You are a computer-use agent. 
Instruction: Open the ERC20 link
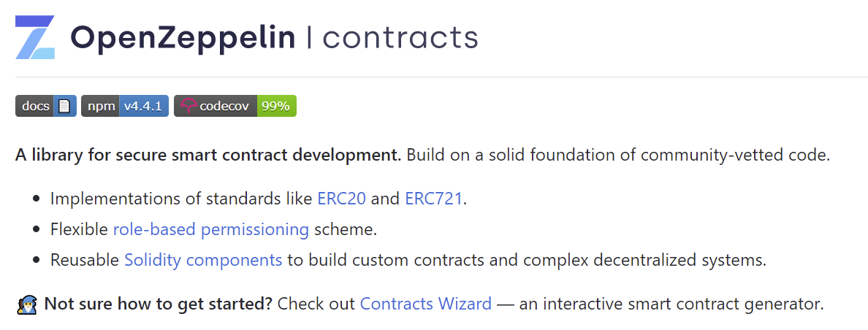click(341, 199)
